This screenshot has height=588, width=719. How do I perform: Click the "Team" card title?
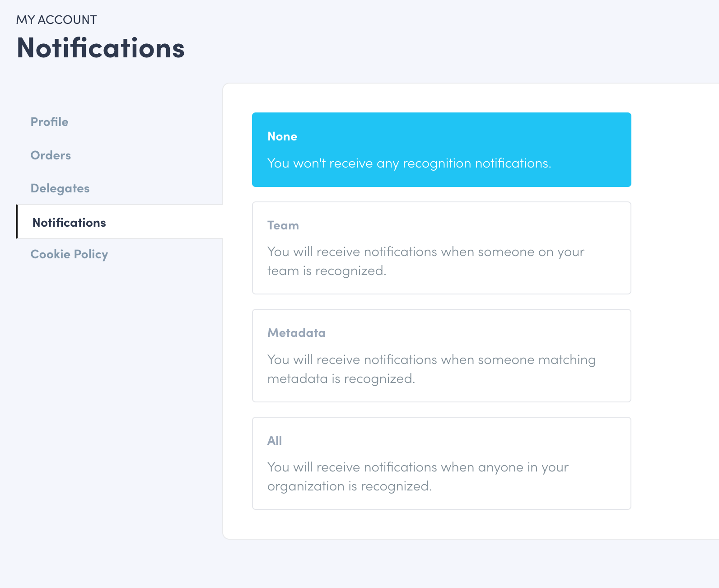(x=283, y=225)
